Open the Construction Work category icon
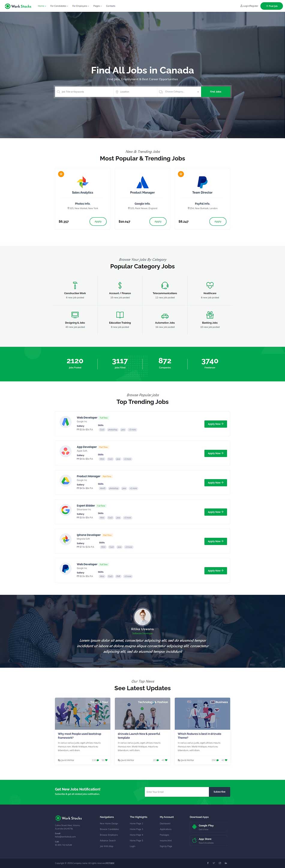This screenshot has width=285, height=868. coord(75,285)
